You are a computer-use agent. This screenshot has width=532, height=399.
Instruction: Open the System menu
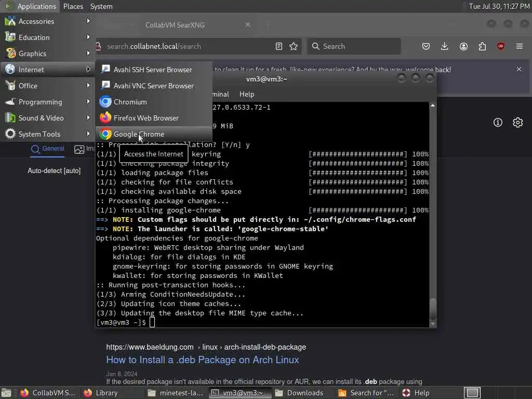point(101,6)
